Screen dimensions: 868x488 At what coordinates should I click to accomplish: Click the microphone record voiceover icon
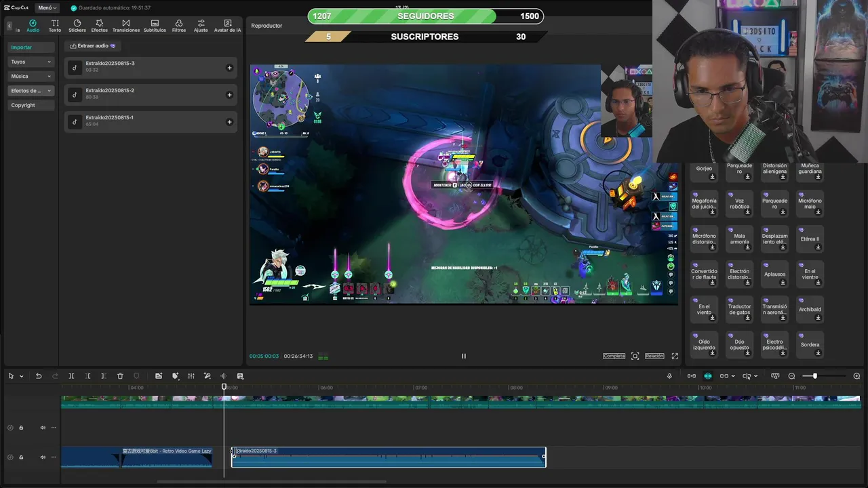tap(669, 376)
